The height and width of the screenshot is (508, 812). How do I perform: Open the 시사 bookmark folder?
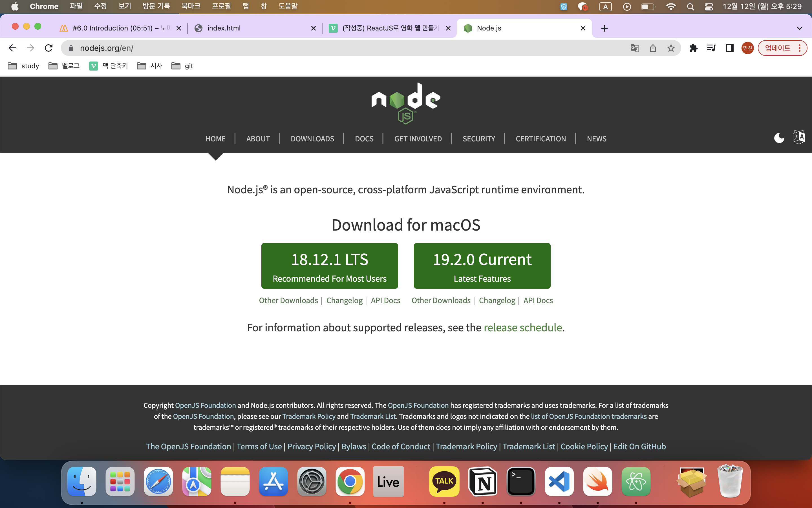coord(150,66)
